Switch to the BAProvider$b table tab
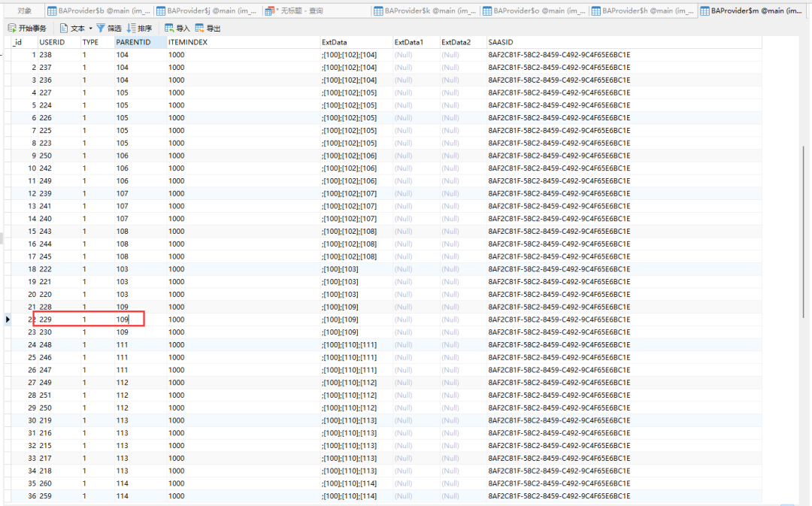The image size is (812, 506). coord(99,11)
